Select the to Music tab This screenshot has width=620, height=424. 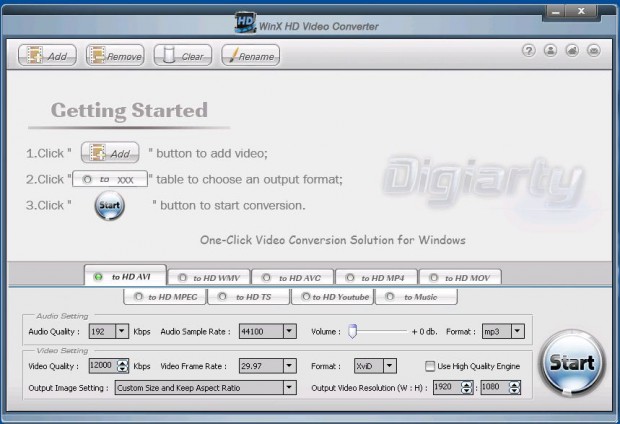pyautogui.click(x=416, y=297)
